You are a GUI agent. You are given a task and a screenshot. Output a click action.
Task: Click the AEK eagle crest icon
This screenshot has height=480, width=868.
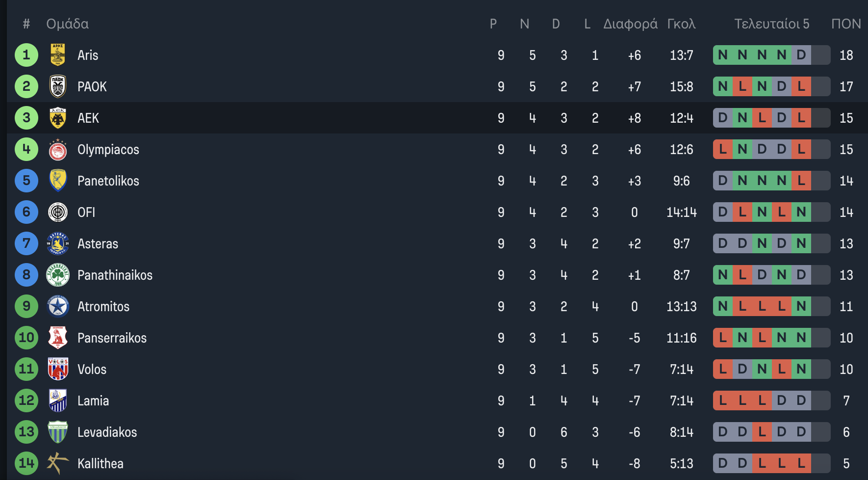tap(58, 118)
